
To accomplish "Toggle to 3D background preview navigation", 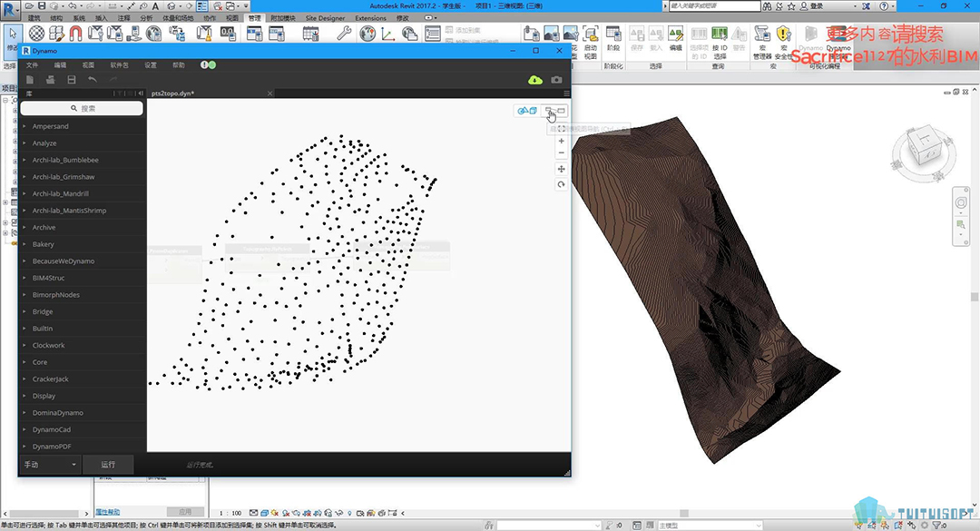I will [526, 111].
